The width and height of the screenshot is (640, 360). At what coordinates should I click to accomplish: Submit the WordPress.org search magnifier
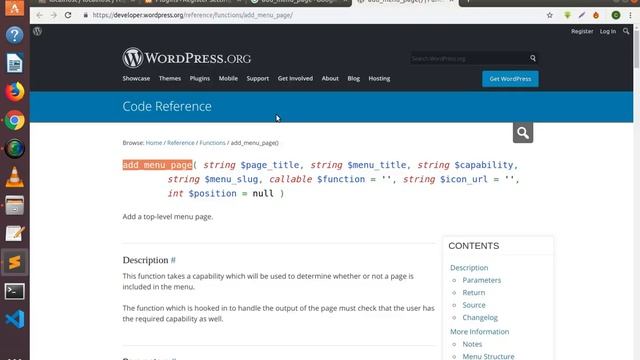pos(533,58)
